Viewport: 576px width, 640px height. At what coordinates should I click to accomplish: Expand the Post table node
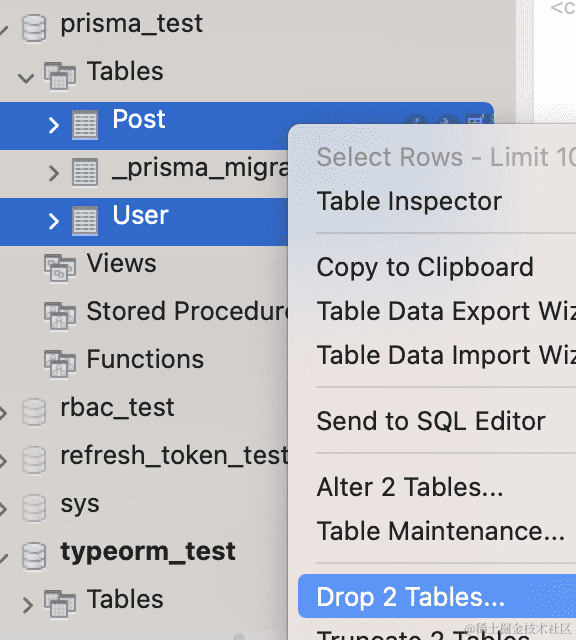53,125
